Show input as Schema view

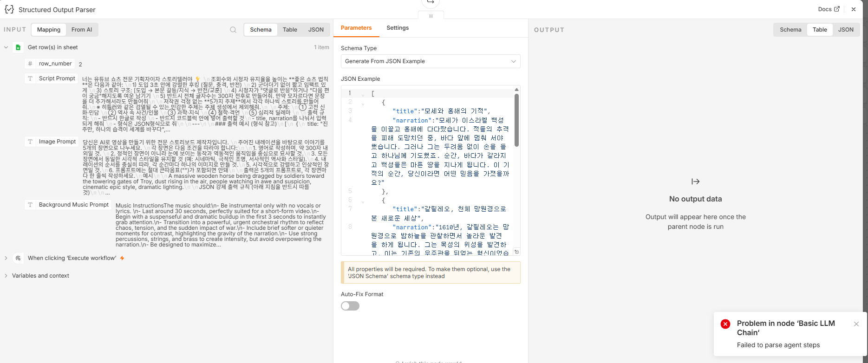[x=261, y=30]
